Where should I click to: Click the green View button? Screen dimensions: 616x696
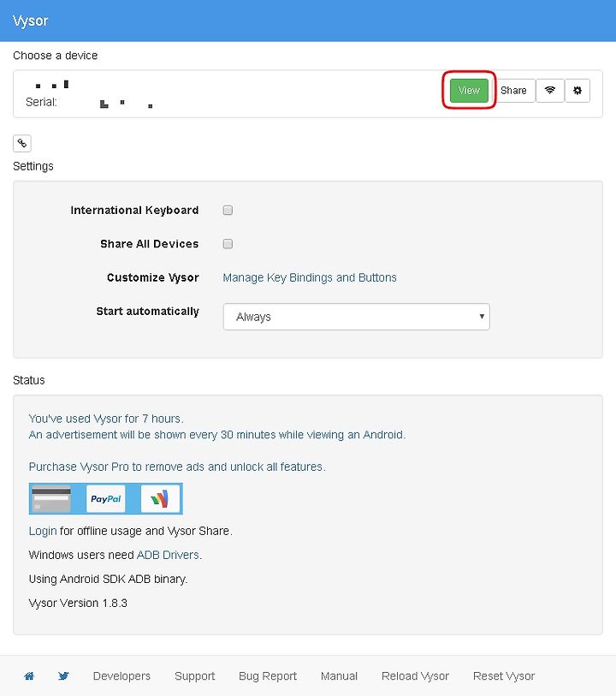coord(469,91)
